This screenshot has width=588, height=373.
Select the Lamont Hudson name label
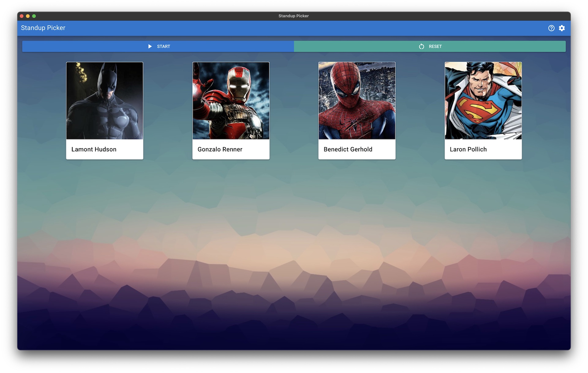pos(94,149)
